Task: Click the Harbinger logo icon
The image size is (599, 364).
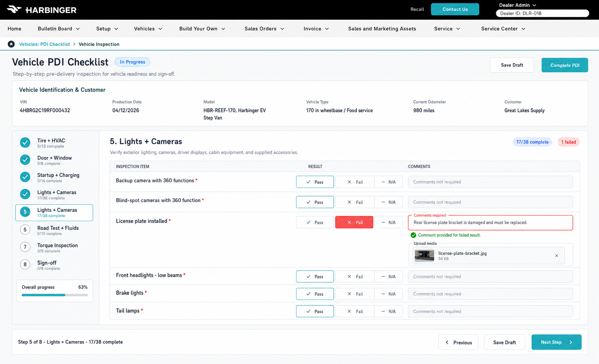Action: pos(14,9)
